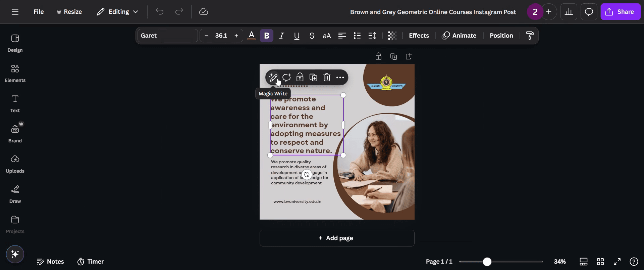Image resolution: width=644 pixels, height=270 pixels.
Task: Add a collaborator with the plus button
Action: (549, 12)
